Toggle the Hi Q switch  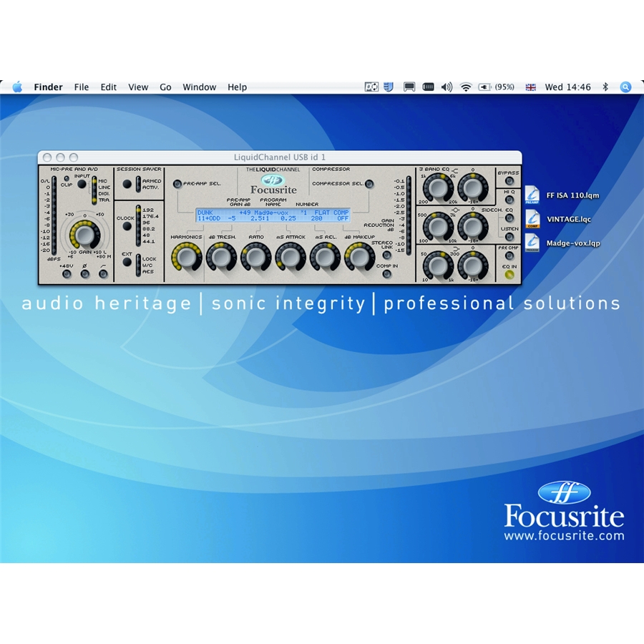pyautogui.click(x=509, y=200)
